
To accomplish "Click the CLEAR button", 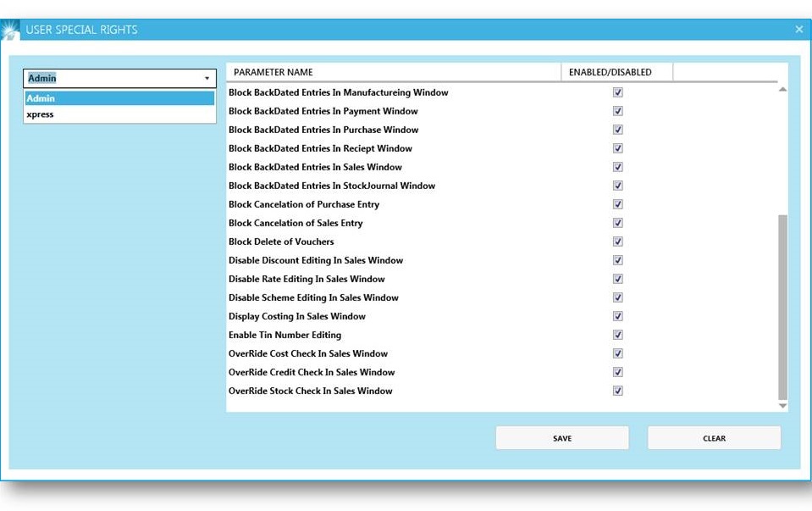I will coord(714,438).
